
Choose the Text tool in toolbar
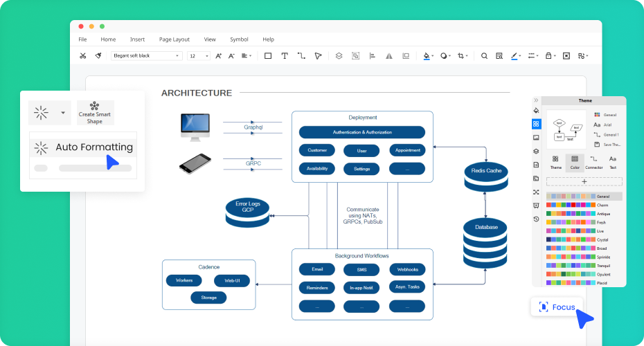[x=285, y=56]
